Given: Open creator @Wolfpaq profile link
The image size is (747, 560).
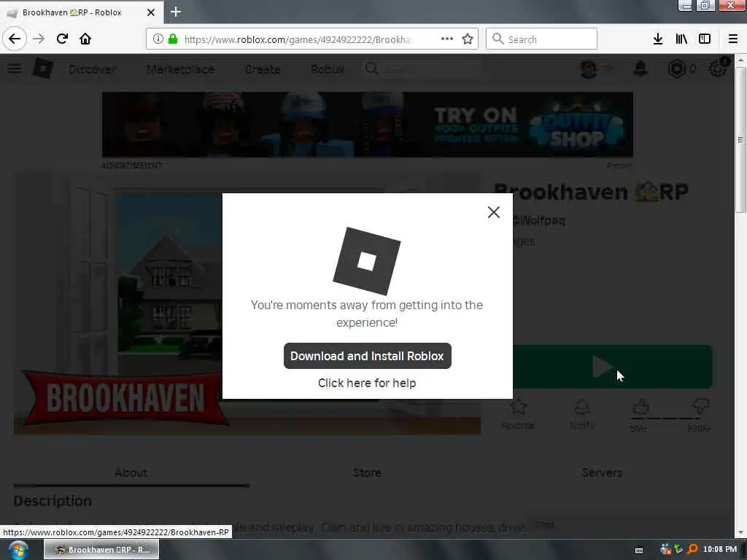Looking at the screenshot, I should point(538,220).
